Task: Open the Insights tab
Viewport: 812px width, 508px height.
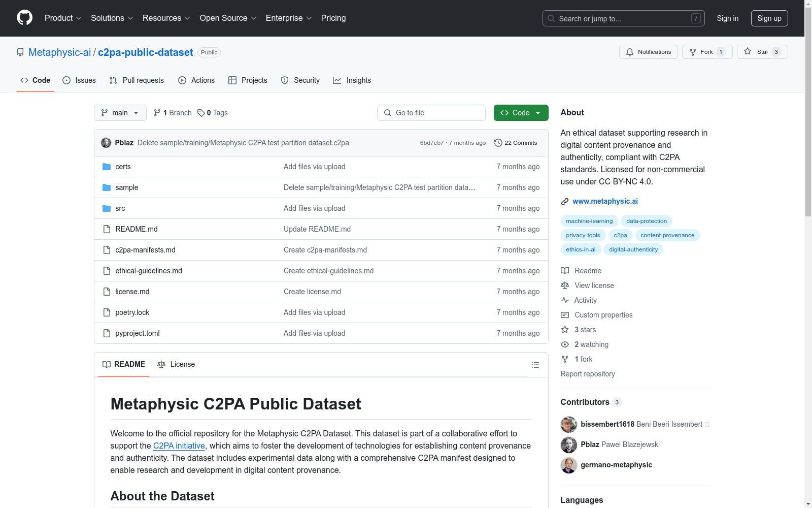Action: tap(352, 80)
